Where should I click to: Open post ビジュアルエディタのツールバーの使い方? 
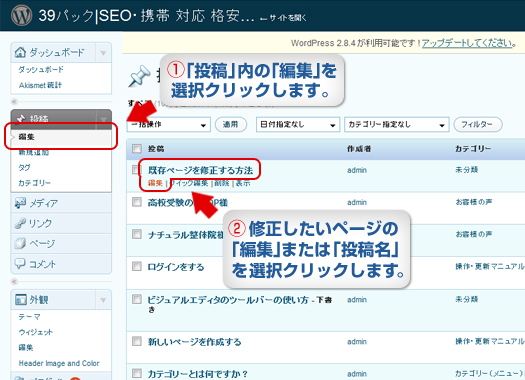[x=228, y=300]
